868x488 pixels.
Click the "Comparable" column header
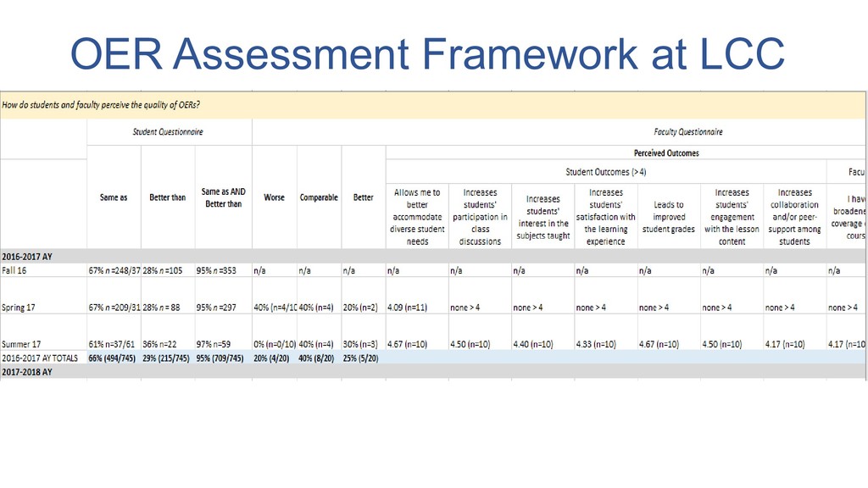click(319, 197)
